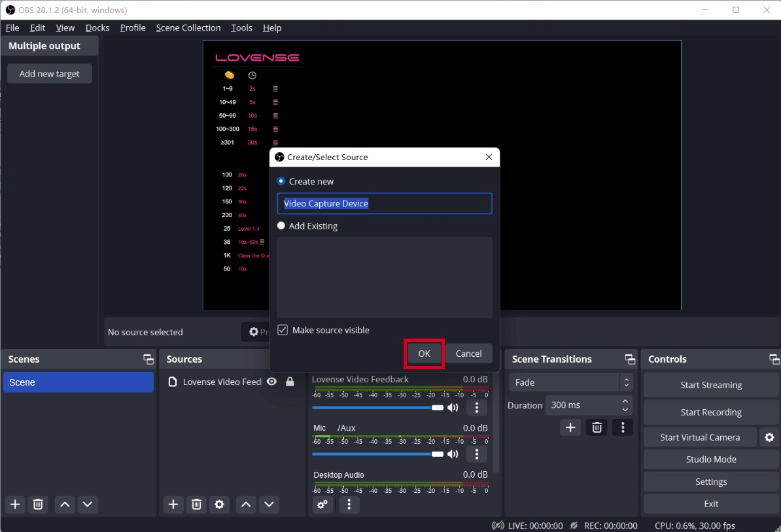This screenshot has height=532, width=781.
Task: Open source properties gear in Sources panel
Action: [x=219, y=505]
